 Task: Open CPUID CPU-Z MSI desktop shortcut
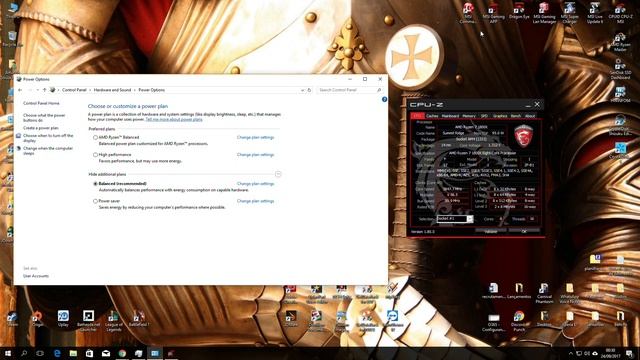[x=620, y=13]
